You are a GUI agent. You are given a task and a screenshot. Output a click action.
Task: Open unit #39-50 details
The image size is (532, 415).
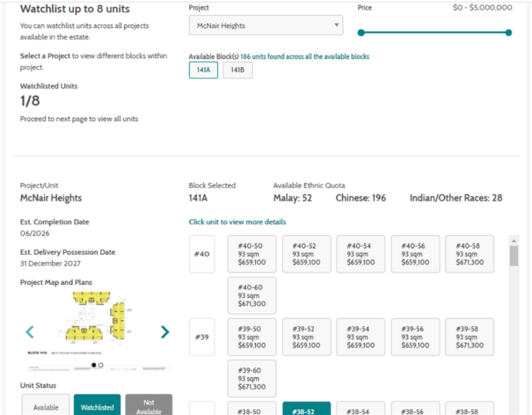[x=252, y=337]
